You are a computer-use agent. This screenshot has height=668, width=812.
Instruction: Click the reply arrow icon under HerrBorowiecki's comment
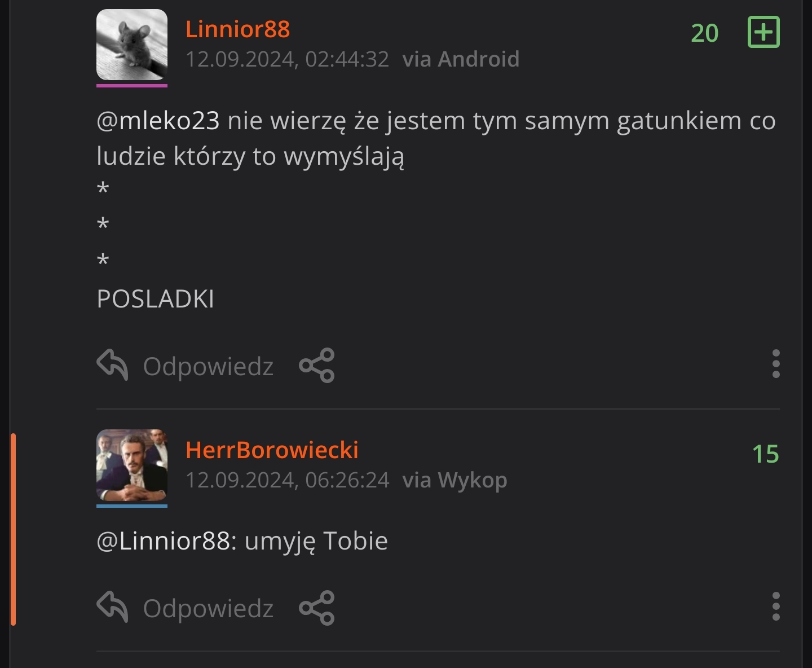coord(113,607)
